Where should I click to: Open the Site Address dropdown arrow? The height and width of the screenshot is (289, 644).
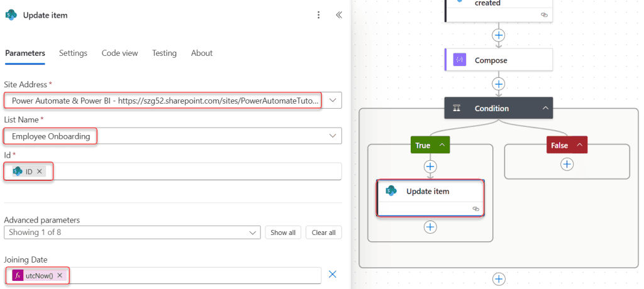333,100
